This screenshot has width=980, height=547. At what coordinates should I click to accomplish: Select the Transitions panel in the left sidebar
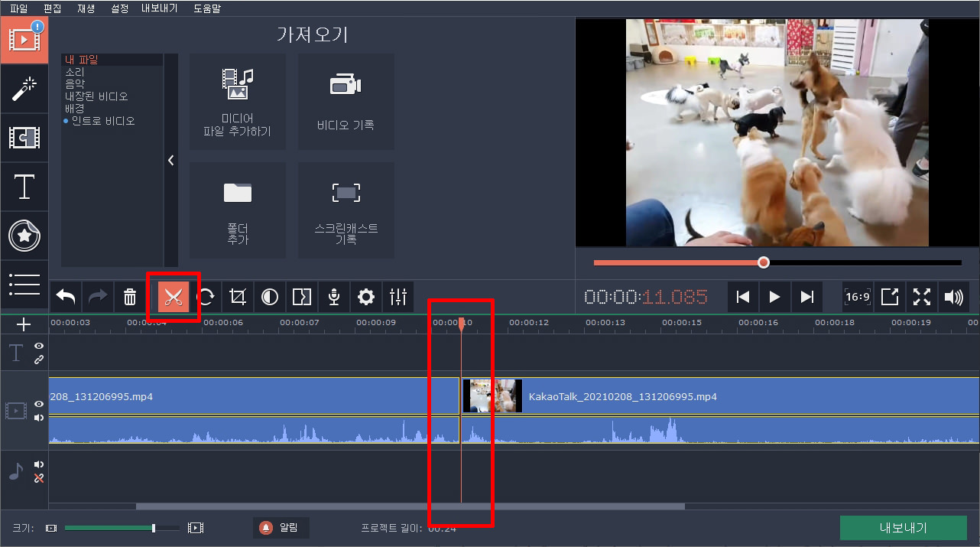[24, 138]
